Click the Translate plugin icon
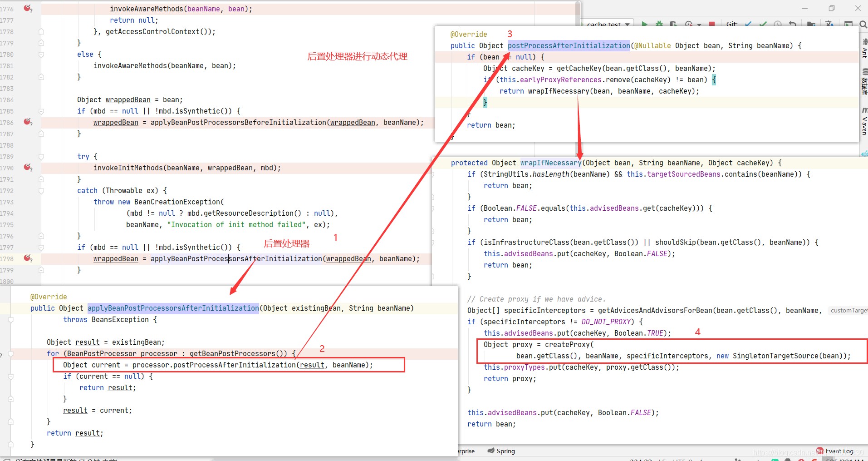The image size is (868, 461). point(830,24)
